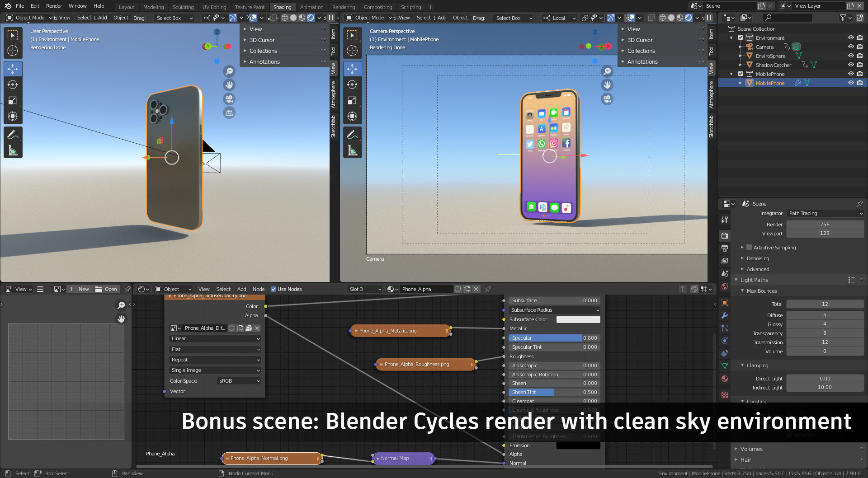868x478 pixels.
Task: Disable MobilePhone object render camera icon
Action: point(859,83)
